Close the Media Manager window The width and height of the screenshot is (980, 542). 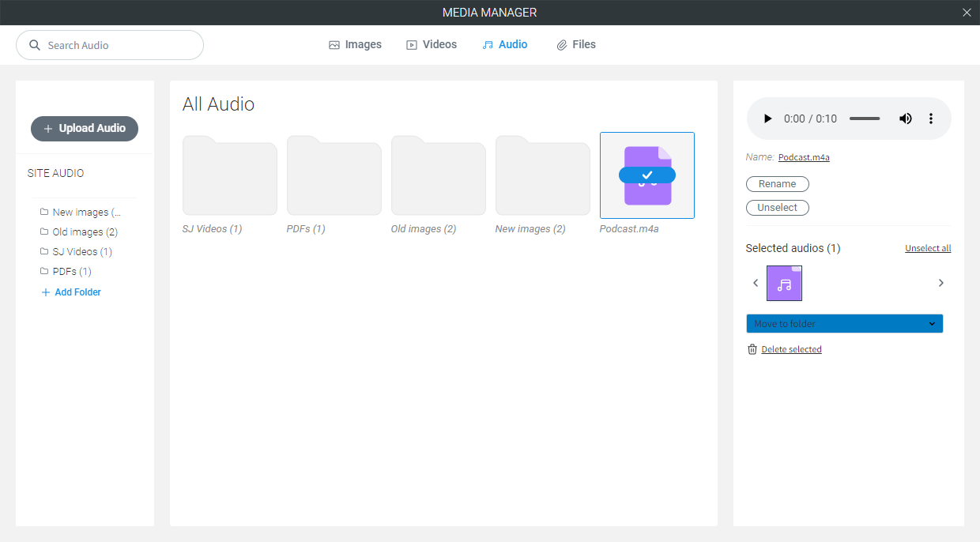point(967,13)
